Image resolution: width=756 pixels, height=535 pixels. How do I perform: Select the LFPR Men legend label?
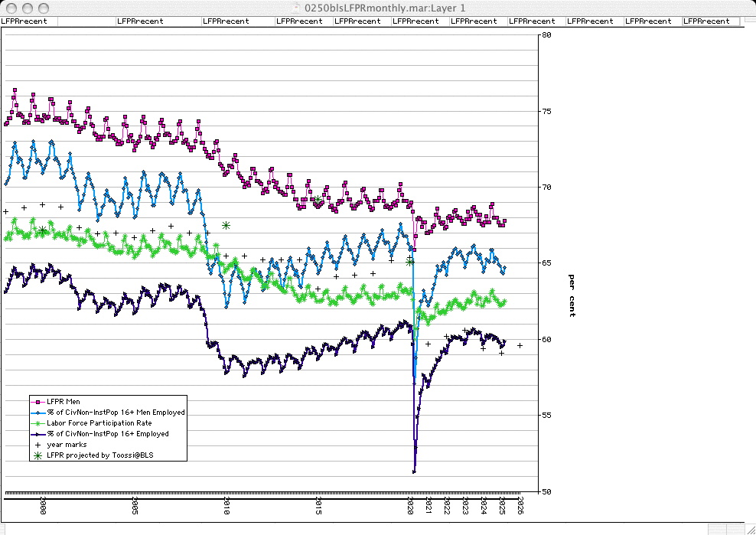pos(64,401)
